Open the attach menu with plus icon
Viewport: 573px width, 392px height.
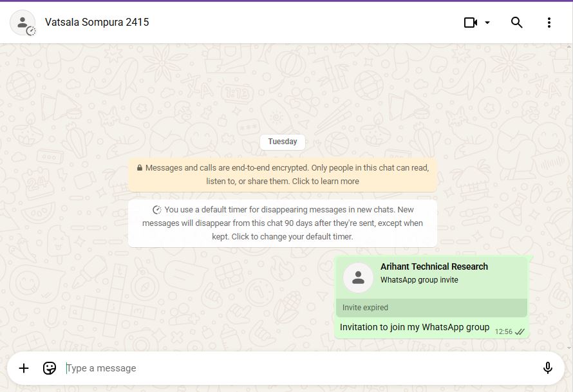click(x=24, y=368)
